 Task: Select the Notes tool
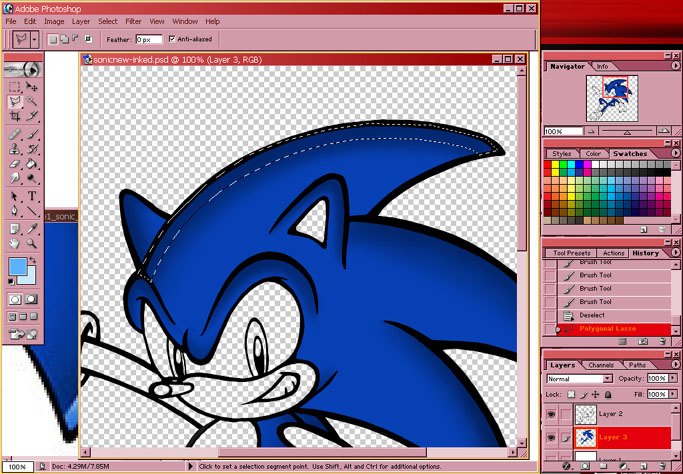(15, 229)
